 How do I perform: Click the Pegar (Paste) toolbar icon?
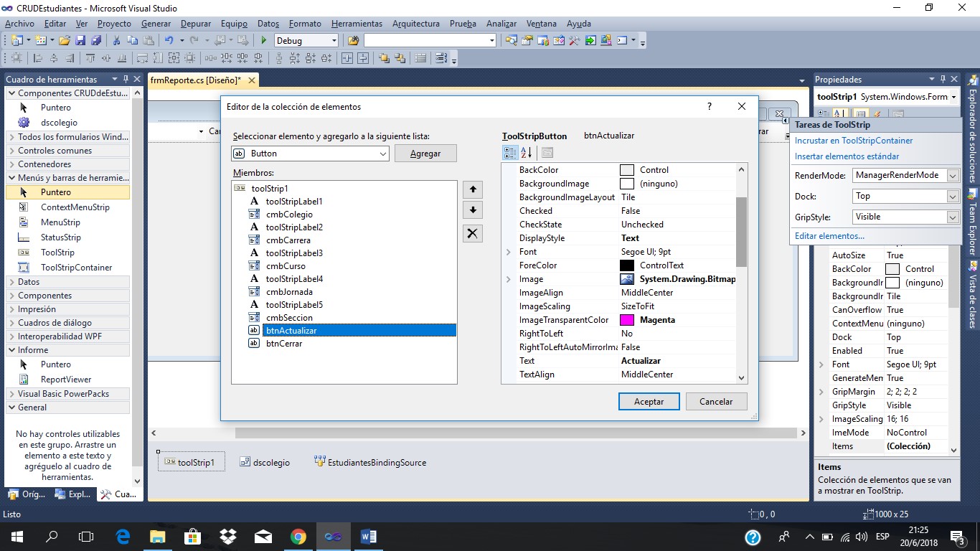[150, 40]
